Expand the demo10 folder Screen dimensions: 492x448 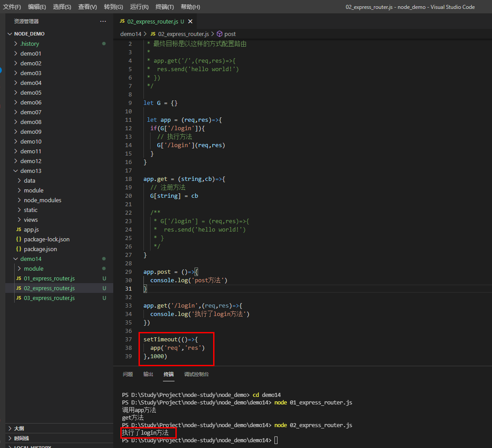click(60, 141)
